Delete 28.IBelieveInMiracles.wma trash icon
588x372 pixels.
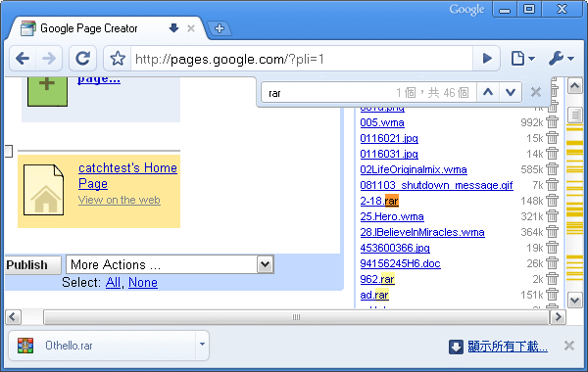[552, 232]
